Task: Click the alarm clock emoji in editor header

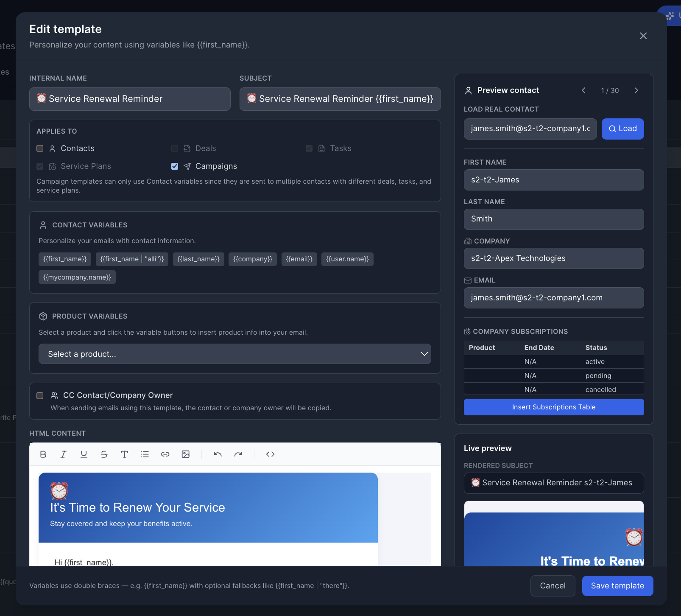Action: point(59,491)
